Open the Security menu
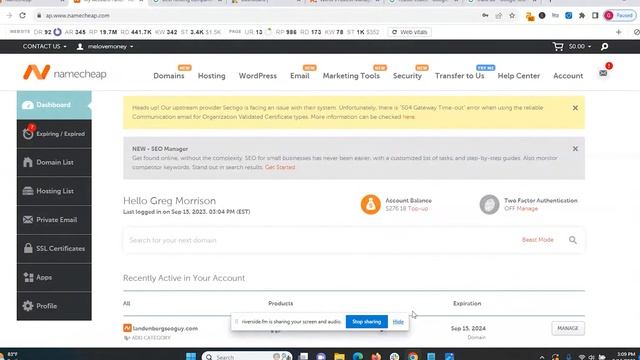This screenshot has height=360, width=640. [x=407, y=76]
